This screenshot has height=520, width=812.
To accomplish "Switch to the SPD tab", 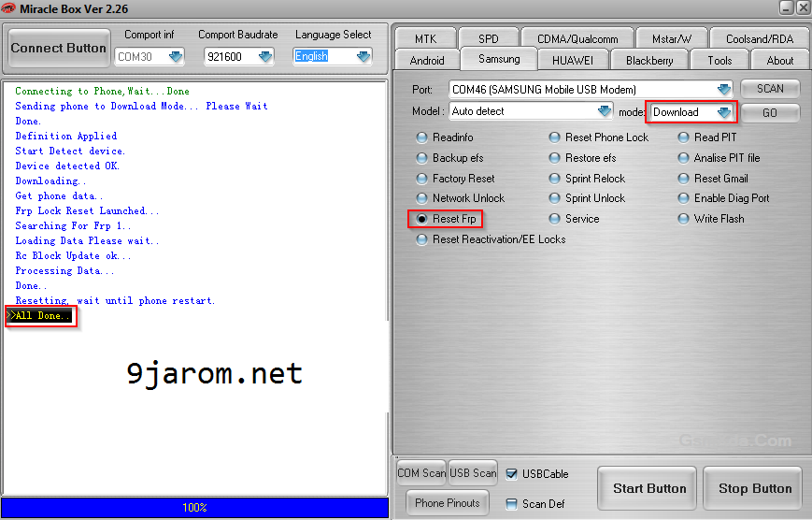I will coord(489,39).
